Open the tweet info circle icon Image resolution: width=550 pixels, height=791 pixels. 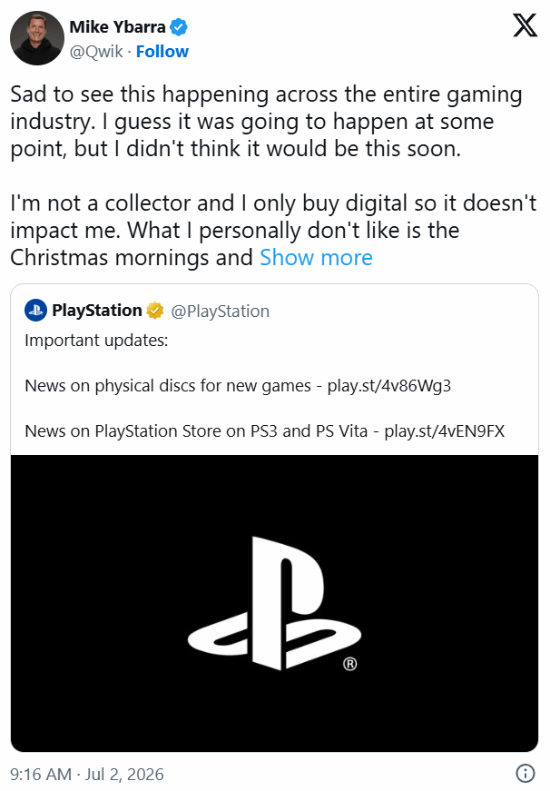click(525, 773)
